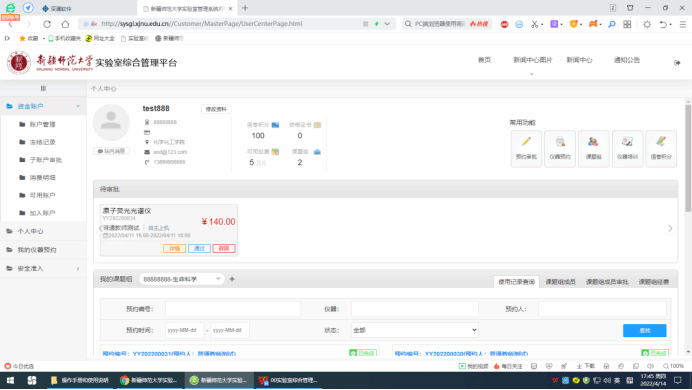Screen dimensions: 692x390
Task: Click the 资格证书 certificate icon
Action: (317, 125)
